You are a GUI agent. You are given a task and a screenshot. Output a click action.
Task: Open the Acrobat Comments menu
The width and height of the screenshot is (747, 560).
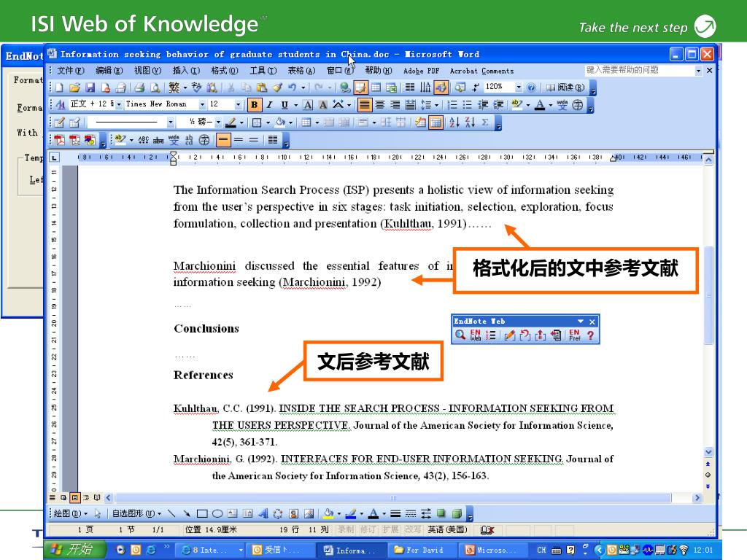[x=481, y=71]
